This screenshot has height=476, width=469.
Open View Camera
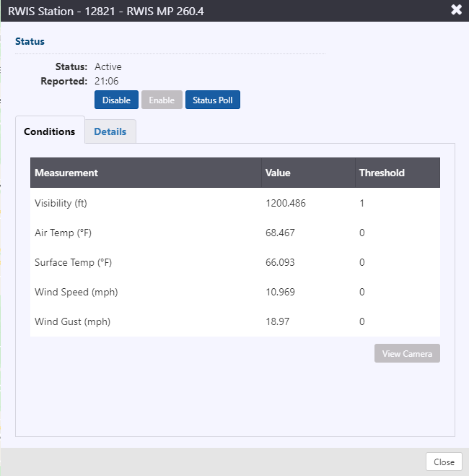[x=407, y=353]
